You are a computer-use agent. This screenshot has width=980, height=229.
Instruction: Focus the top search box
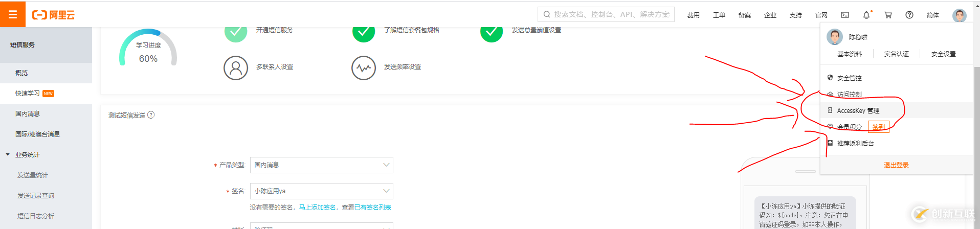tap(606, 14)
